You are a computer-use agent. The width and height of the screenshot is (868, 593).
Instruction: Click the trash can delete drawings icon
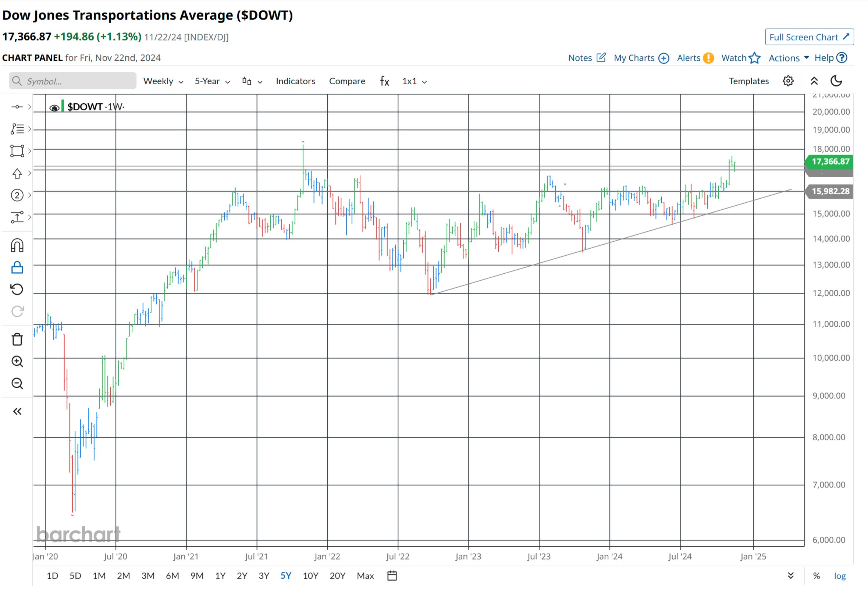point(17,339)
